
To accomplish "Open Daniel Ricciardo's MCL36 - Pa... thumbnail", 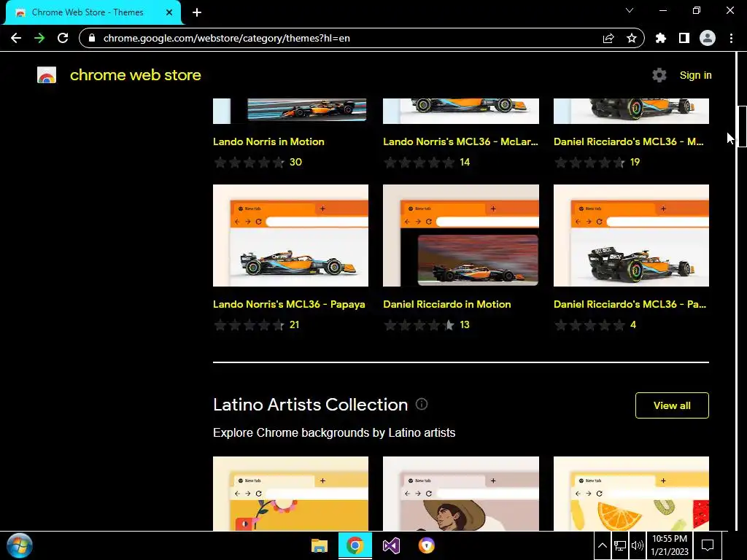I will [631, 236].
